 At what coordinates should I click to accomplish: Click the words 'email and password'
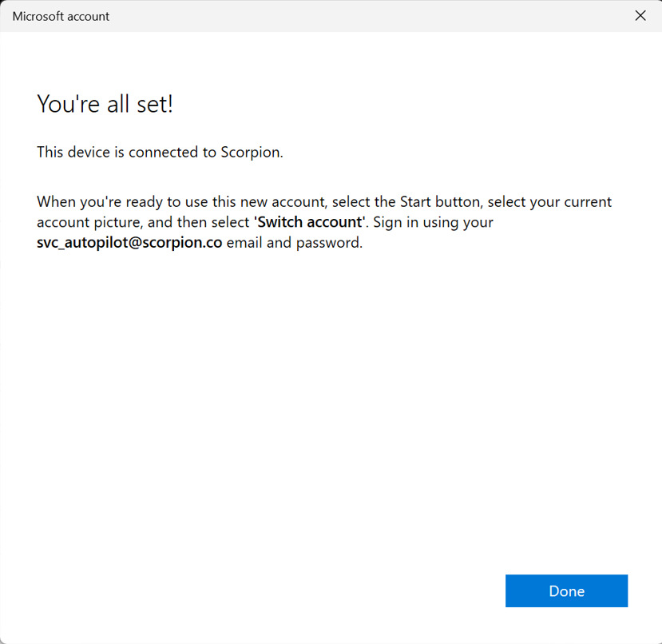(x=294, y=243)
